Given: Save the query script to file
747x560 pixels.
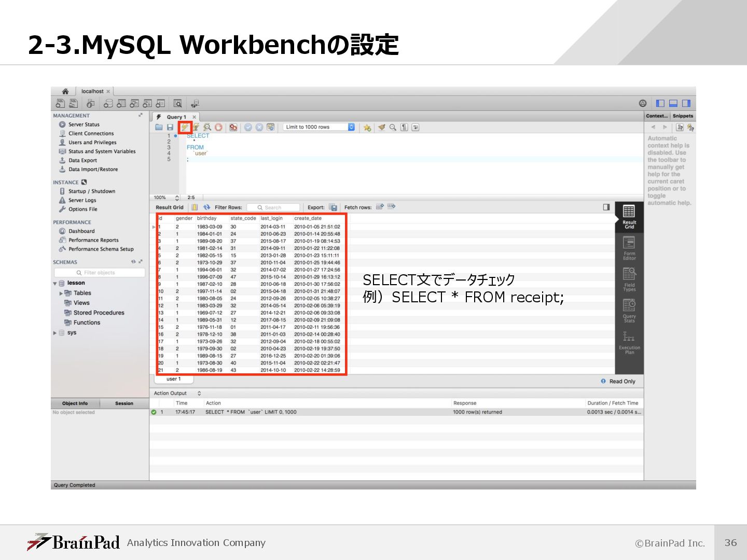Looking at the screenshot, I should click(170, 127).
